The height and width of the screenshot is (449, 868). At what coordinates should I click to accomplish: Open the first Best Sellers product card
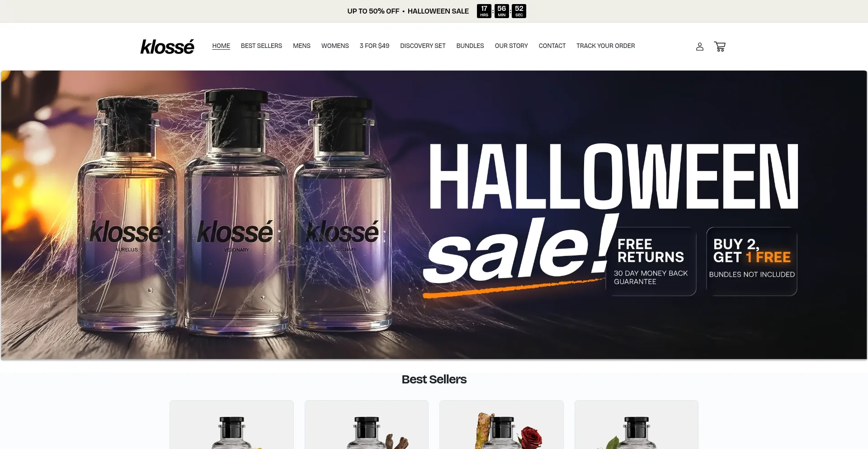(231, 425)
